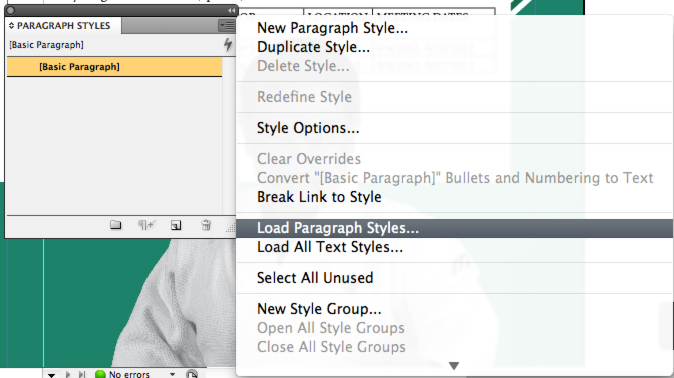The height and width of the screenshot is (378, 674).
Task: Click Select All Unused
Action: point(315,278)
